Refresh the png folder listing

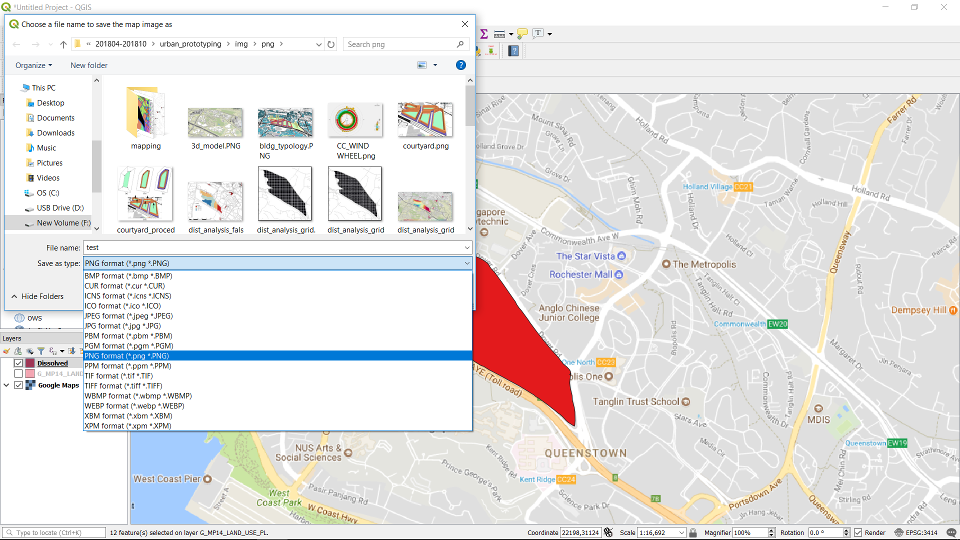331,44
